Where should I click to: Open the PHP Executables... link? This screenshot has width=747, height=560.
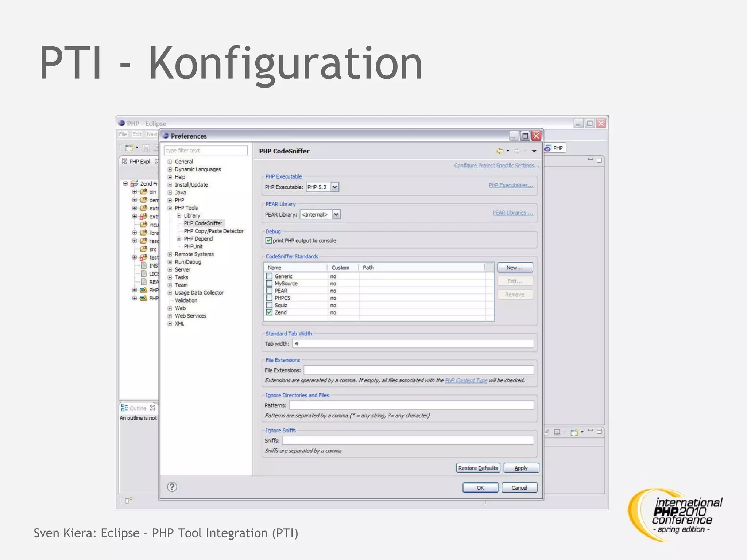click(511, 185)
